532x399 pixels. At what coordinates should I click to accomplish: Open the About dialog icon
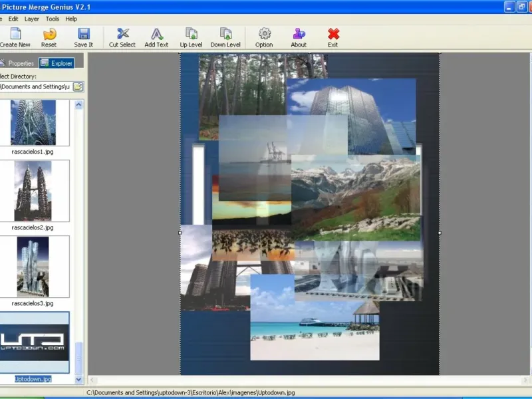(299, 34)
